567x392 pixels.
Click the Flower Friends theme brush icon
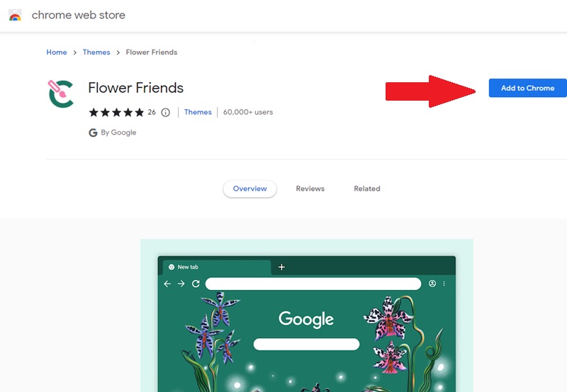(61, 94)
